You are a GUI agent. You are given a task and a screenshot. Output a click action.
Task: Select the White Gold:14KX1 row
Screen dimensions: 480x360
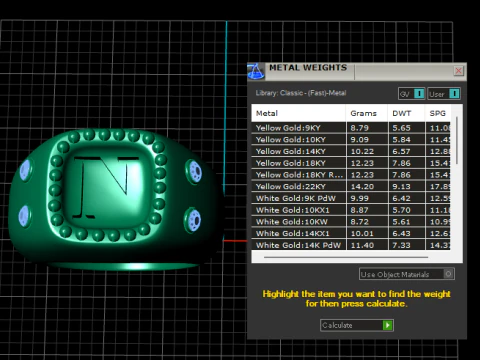(351, 233)
